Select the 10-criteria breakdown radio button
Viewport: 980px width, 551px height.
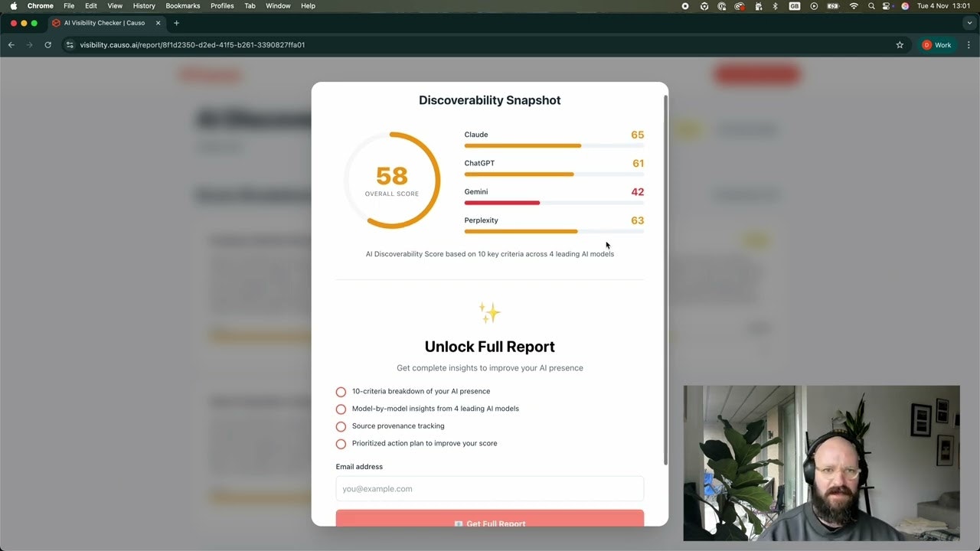tap(341, 391)
